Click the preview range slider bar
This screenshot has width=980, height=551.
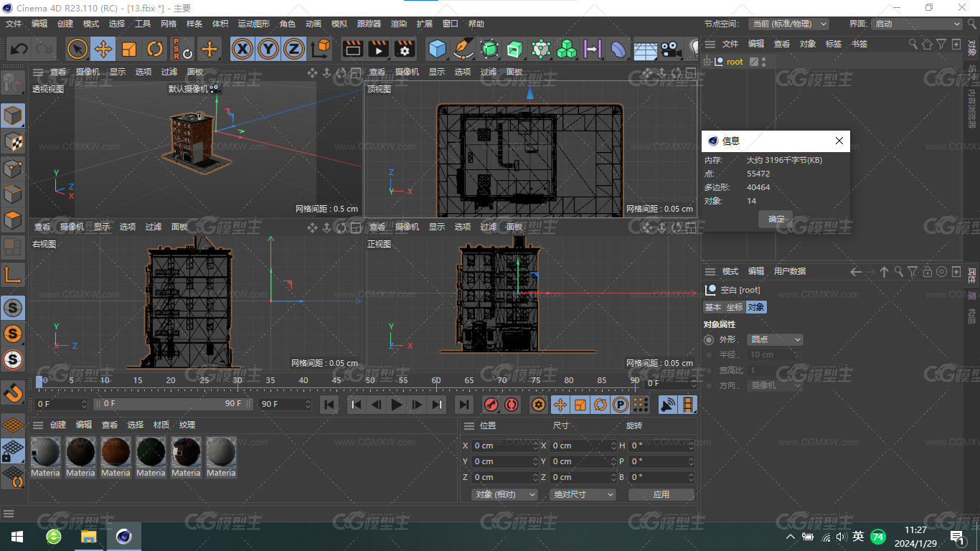point(174,404)
